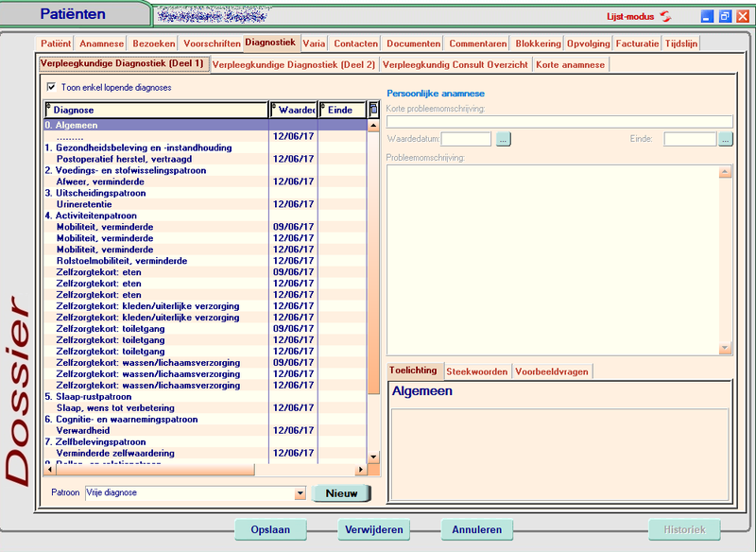Open the Waardedatum date picker button
Viewport: 756px width, 552px height.
[x=504, y=139]
